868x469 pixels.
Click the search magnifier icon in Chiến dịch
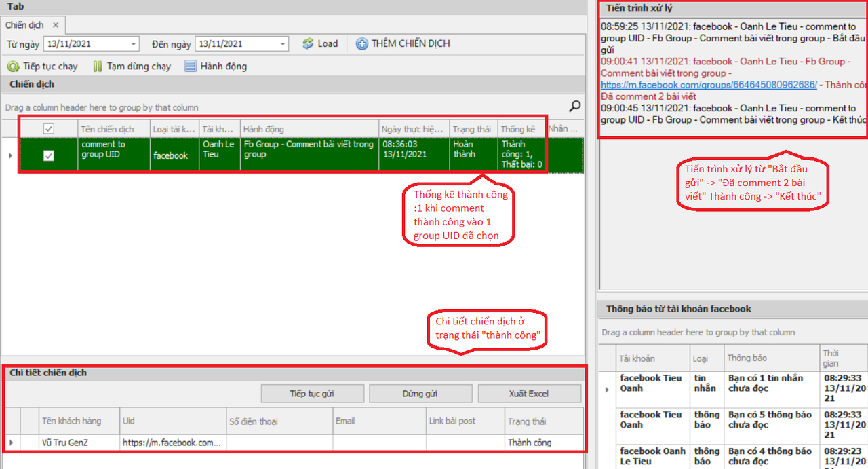pyautogui.click(x=574, y=106)
